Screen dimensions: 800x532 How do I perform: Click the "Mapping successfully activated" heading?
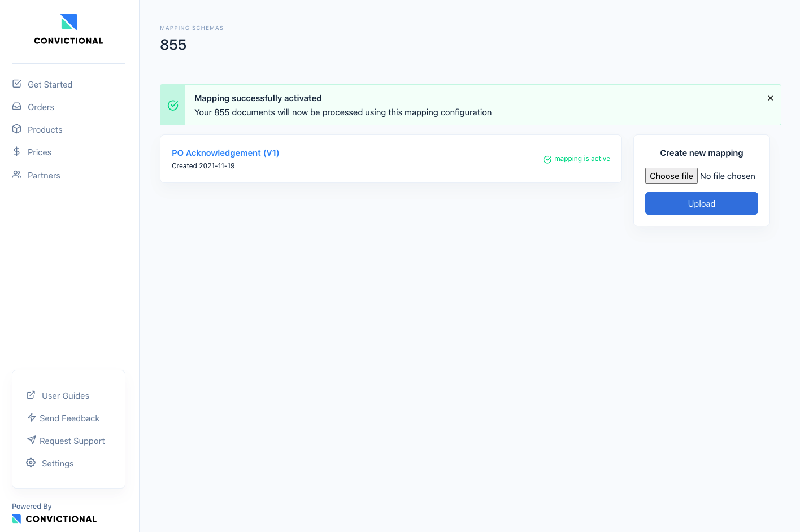click(x=258, y=98)
